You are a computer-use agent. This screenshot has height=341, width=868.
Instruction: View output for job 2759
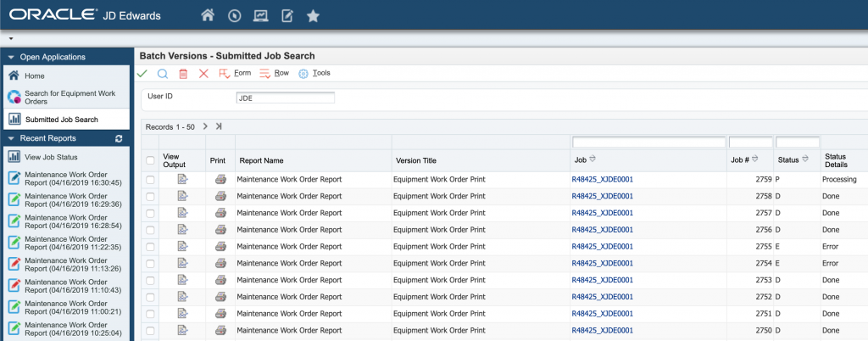pos(182,179)
